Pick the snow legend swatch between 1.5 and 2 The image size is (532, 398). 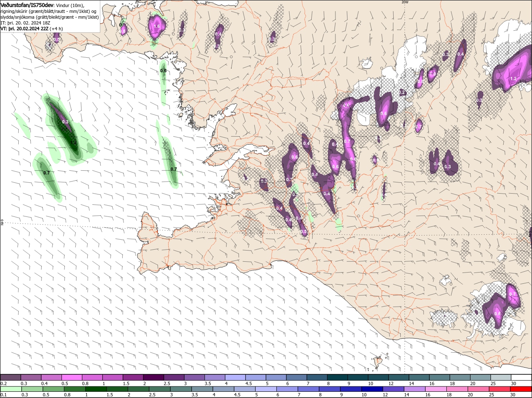133,378
